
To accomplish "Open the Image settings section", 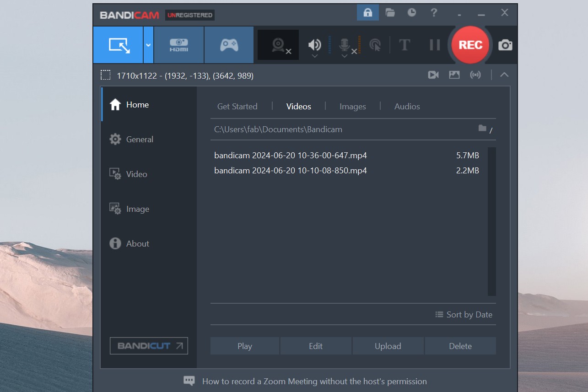I will click(x=149, y=209).
